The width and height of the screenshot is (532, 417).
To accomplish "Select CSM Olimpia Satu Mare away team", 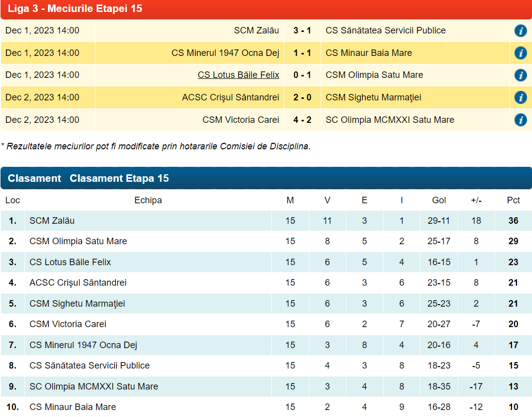I will pos(374,75).
